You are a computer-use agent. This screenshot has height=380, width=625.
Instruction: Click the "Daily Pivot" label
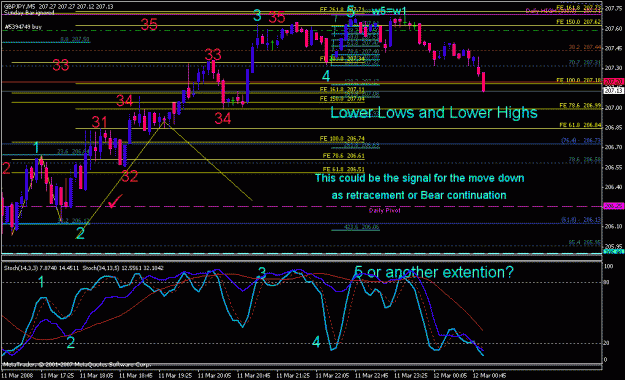click(384, 211)
